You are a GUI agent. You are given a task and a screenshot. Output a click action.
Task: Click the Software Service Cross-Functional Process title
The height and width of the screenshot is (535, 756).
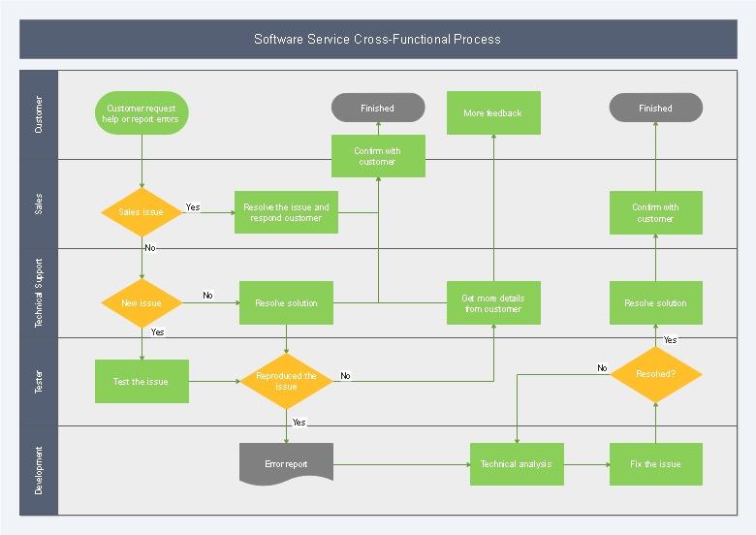click(377, 40)
